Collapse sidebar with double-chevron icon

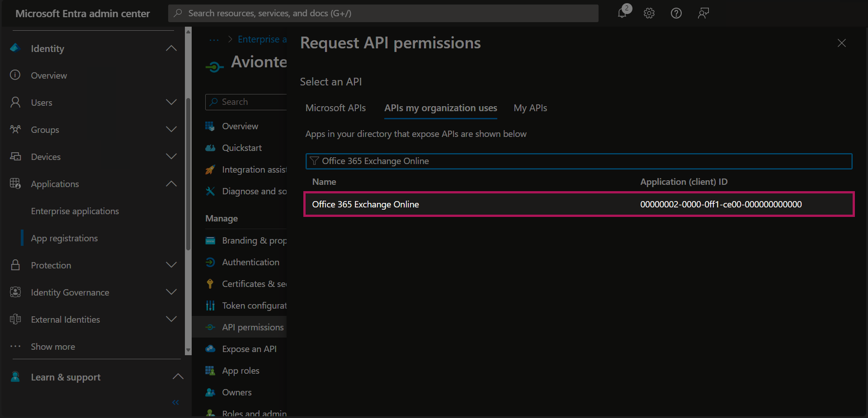tap(175, 402)
